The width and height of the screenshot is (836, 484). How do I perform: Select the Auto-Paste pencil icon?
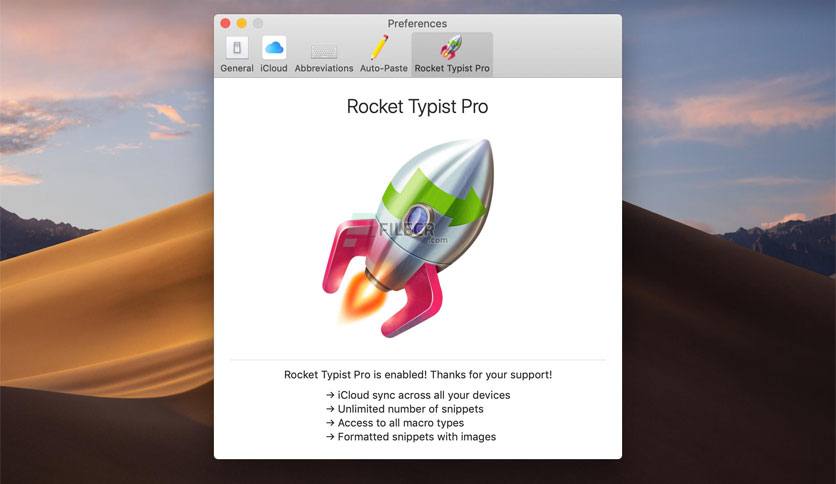tap(380, 47)
